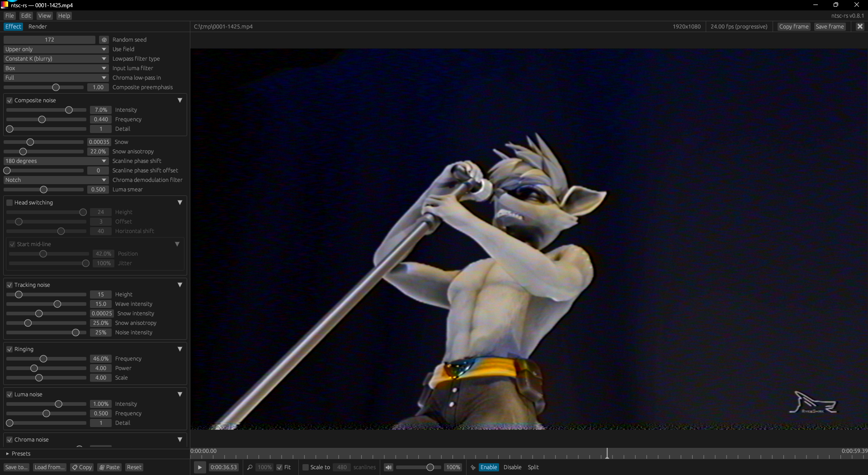Open the Chroma demodulation filter dropdown
The width and height of the screenshot is (868, 475).
tap(56, 180)
